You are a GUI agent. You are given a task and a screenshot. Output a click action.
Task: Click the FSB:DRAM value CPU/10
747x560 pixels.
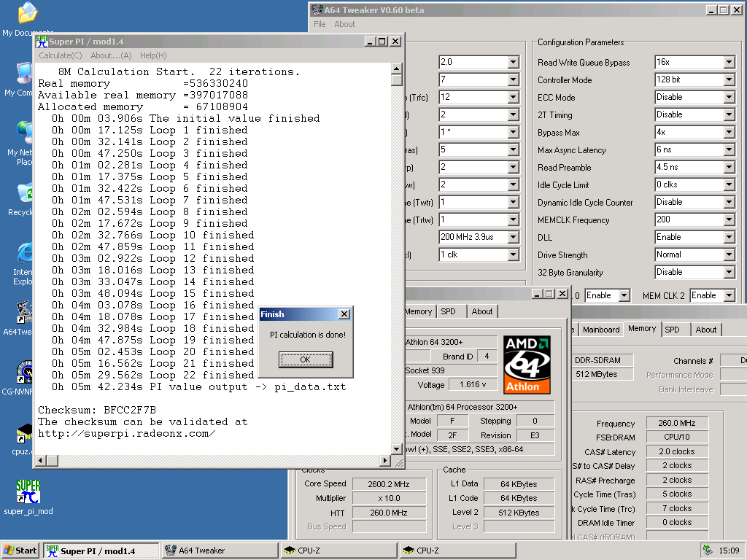pyautogui.click(x=677, y=437)
